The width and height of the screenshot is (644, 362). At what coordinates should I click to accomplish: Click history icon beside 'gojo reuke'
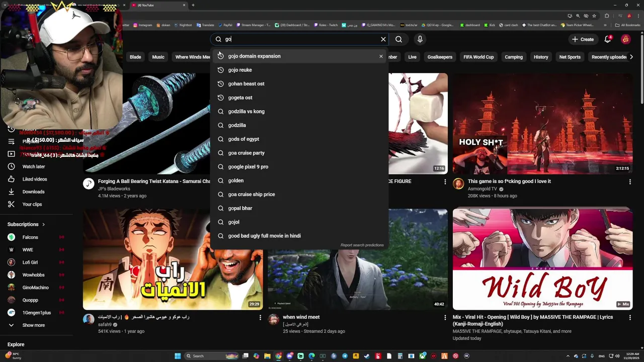pos(220,70)
